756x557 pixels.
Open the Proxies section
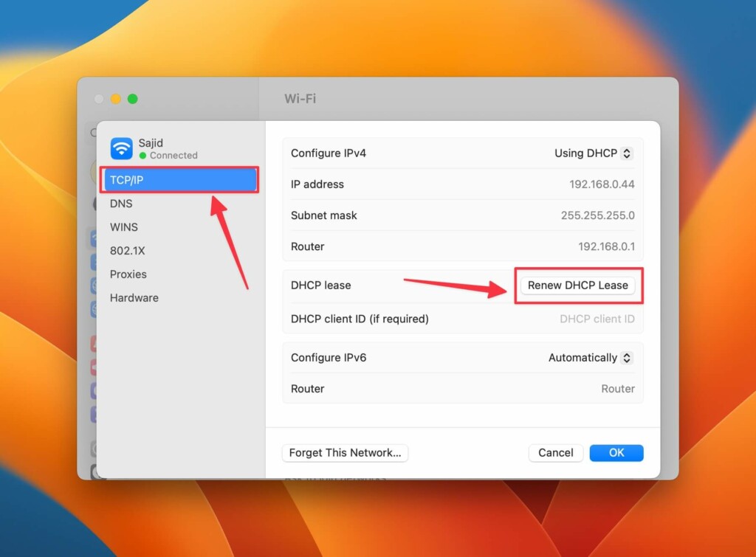pyautogui.click(x=128, y=274)
